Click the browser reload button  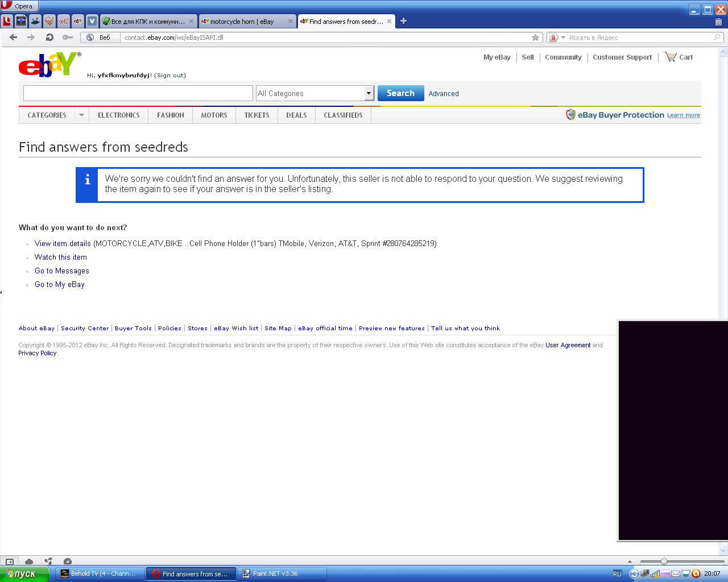pos(49,38)
